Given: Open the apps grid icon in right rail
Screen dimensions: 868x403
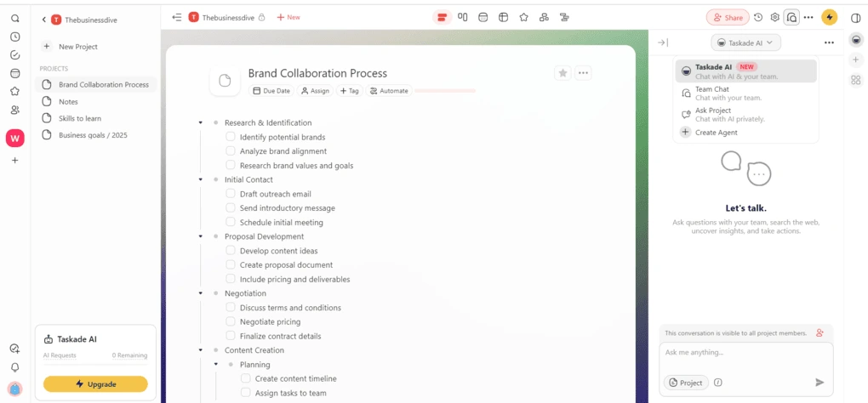Looking at the screenshot, I should [856, 80].
